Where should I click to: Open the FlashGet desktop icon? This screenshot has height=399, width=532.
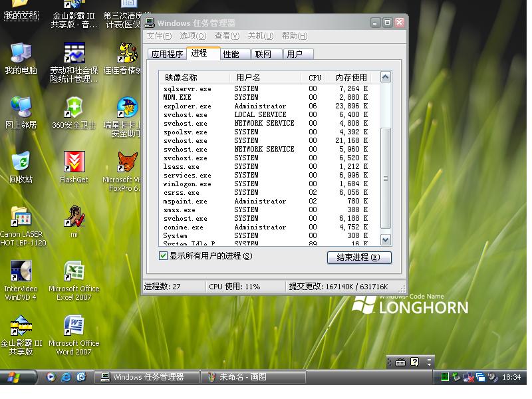point(74,162)
